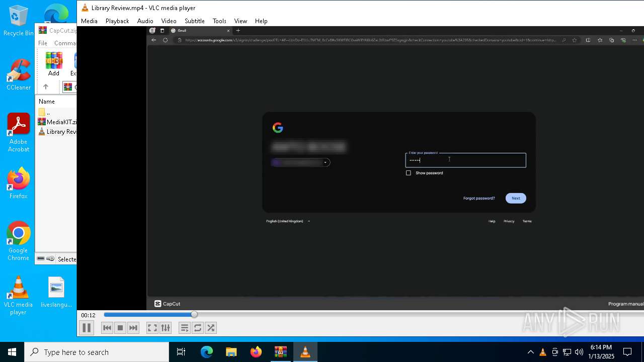Image resolution: width=644 pixels, height=362 pixels.
Task: Open the File menu in WinRAR
Action: coord(43,43)
